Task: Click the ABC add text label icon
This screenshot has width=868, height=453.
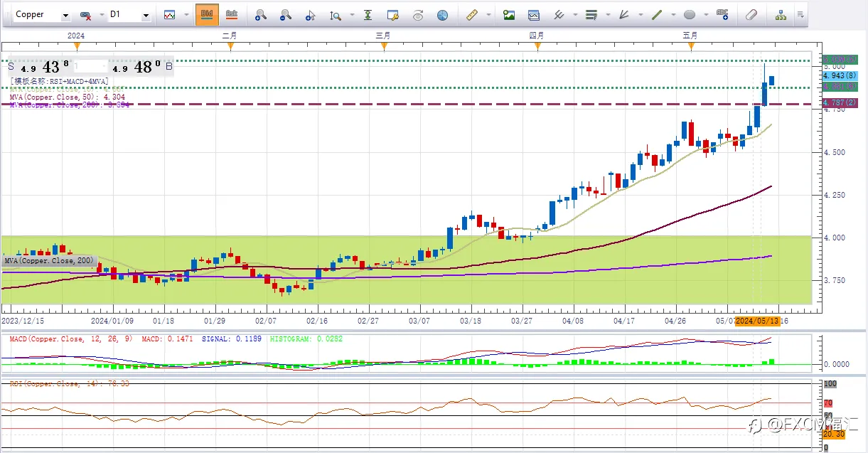Action: [722, 15]
